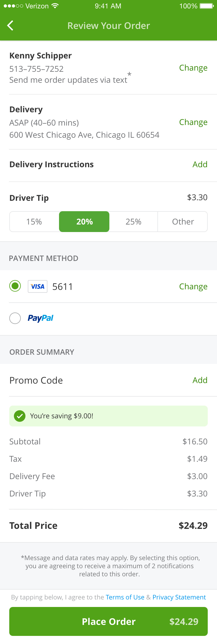Tap the back arrow in the header

pyautogui.click(x=10, y=25)
